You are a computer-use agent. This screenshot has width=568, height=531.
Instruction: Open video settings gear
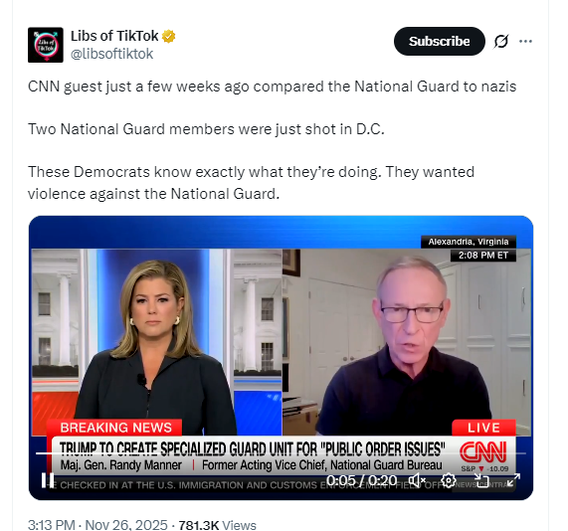pyautogui.click(x=448, y=481)
